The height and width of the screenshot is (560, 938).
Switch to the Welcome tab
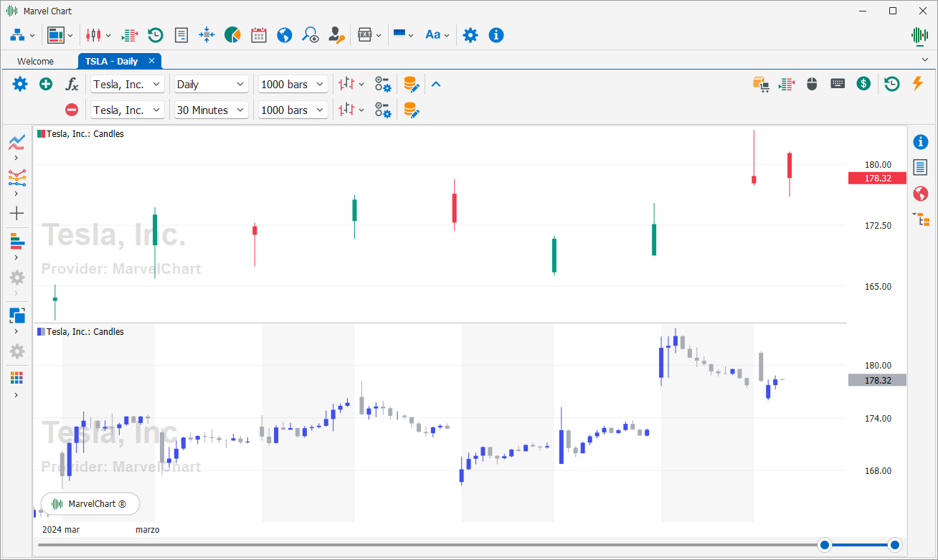tap(36, 62)
